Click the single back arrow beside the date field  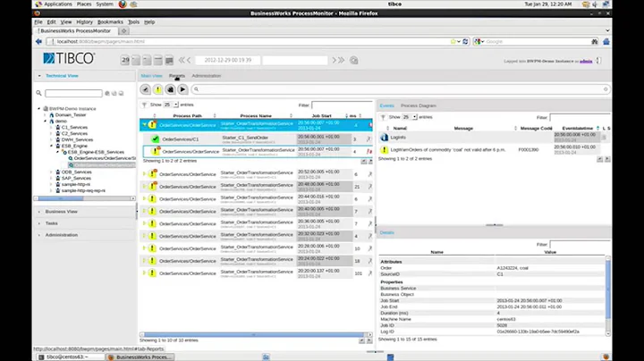(x=189, y=60)
